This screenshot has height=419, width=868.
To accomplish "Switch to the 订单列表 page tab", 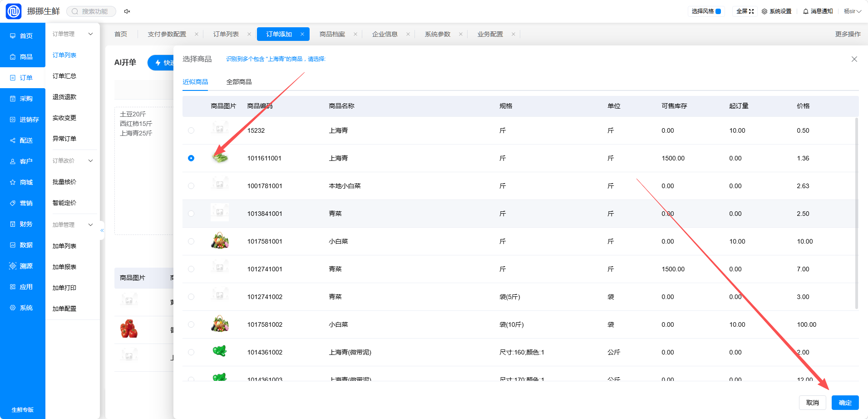I will (x=226, y=34).
